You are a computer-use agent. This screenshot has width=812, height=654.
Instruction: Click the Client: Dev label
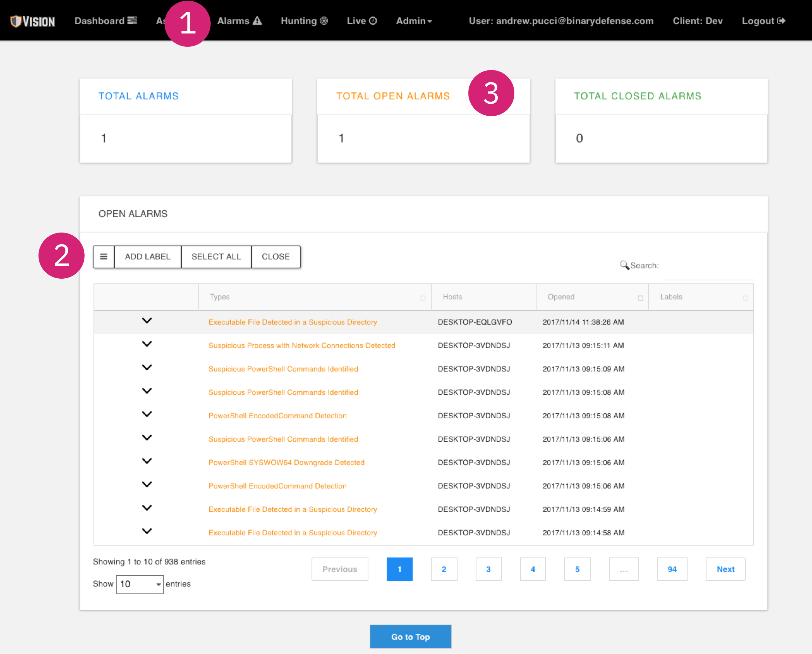(697, 21)
